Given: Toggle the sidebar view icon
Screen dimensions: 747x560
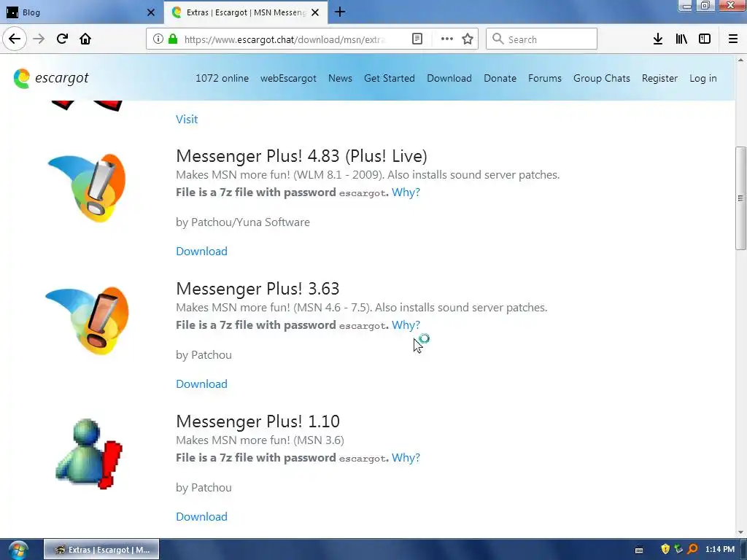Looking at the screenshot, I should (x=705, y=39).
